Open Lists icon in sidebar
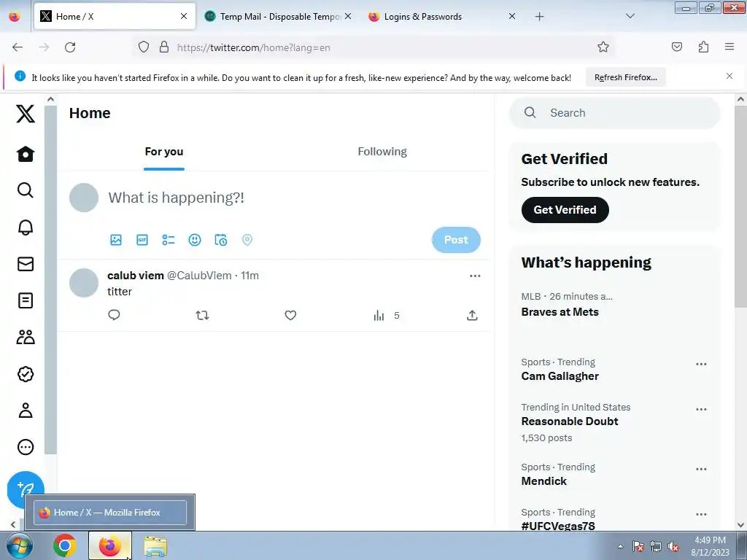Viewport: 747px width, 560px height. tap(26, 300)
